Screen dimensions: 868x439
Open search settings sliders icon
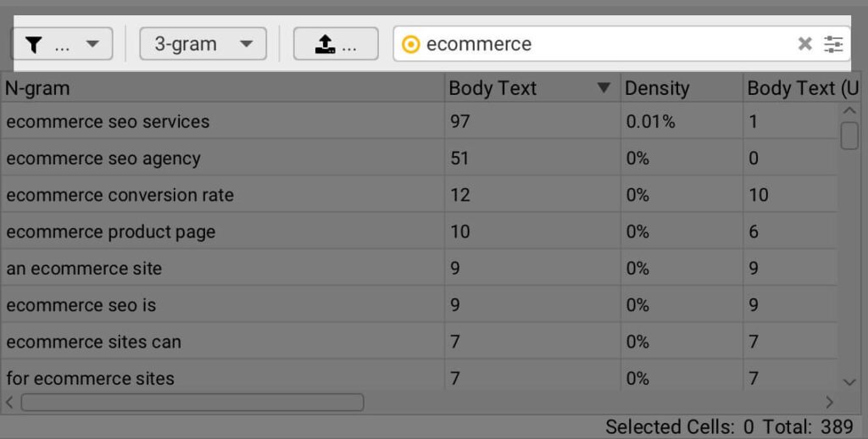833,44
